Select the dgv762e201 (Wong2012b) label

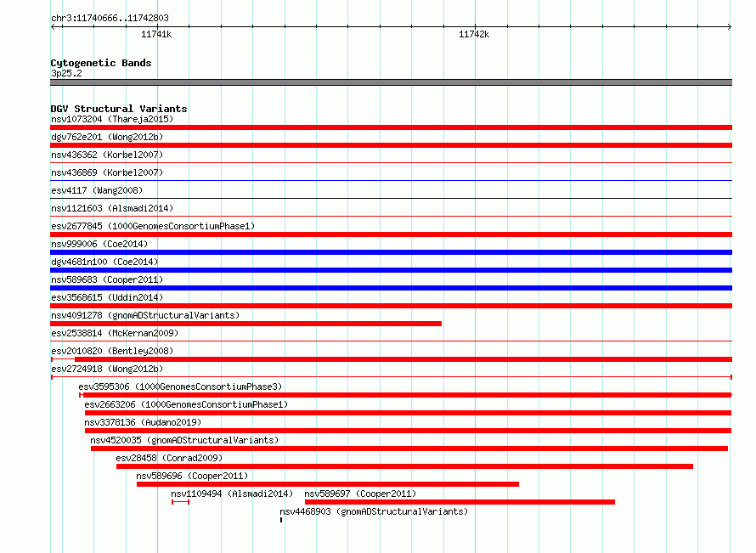[107, 137]
